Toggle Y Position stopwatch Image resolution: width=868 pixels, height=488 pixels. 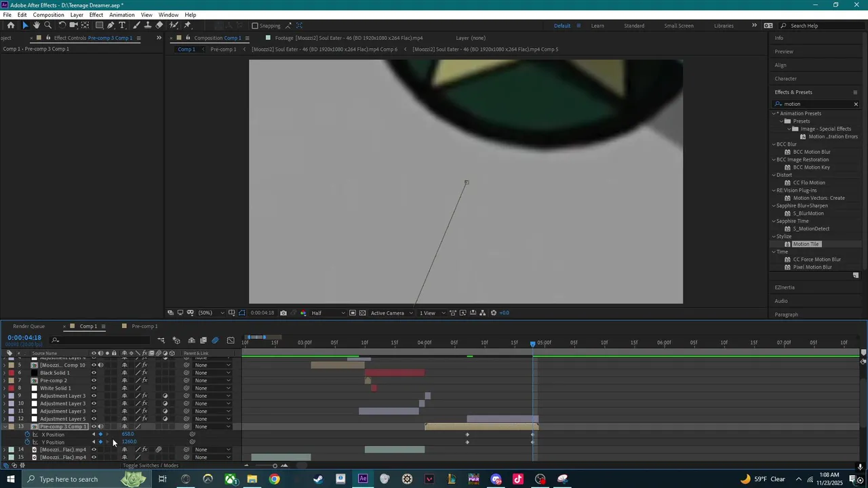(x=28, y=442)
